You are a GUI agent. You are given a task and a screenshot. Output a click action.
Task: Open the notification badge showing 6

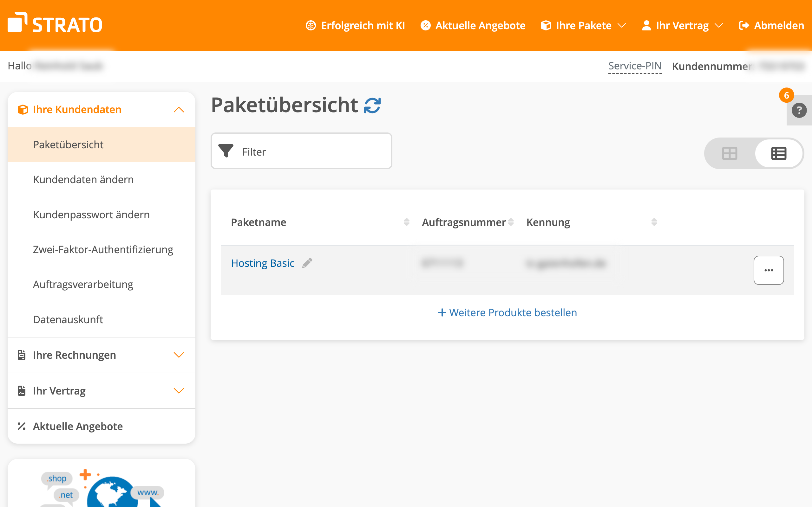point(786,96)
